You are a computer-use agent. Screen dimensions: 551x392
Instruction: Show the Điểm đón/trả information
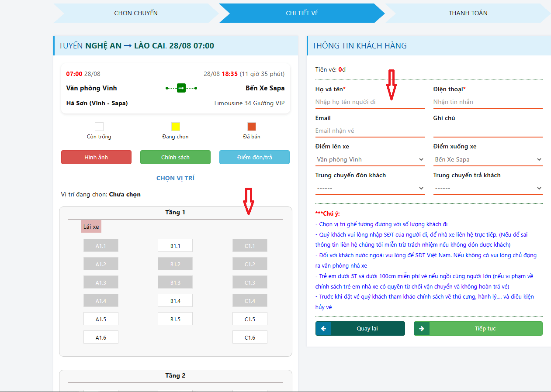pyautogui.click(x=254, y=157)
